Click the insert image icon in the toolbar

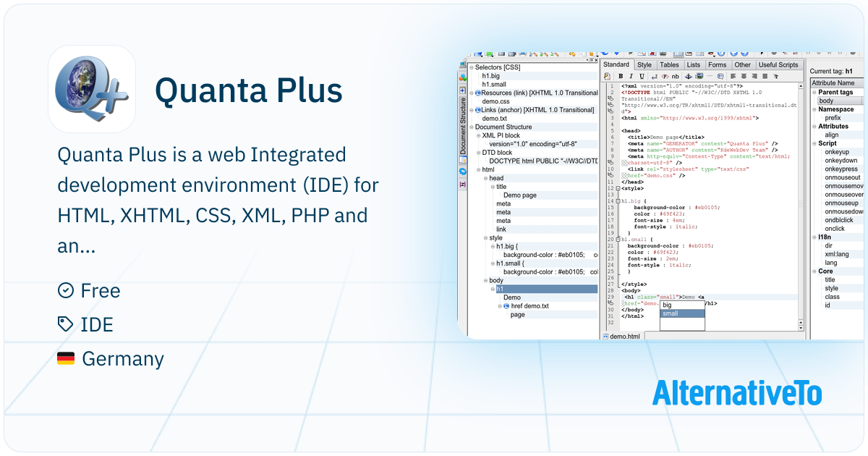tap(699, 76)
